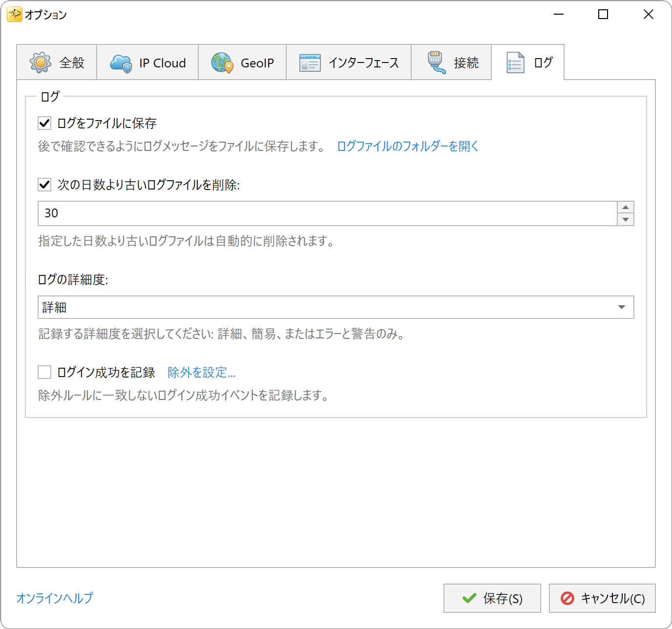The width and height of the screenshot is (672, 629).
Task: Click the retention days input field showing 30
Action: (x=328, y=213)
